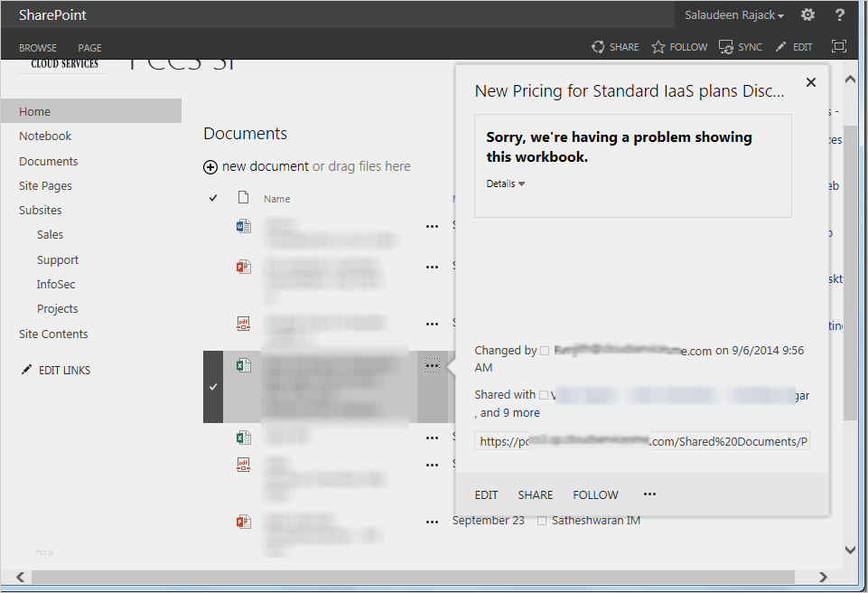Click the Edit pencil icon in ribbon

(x=781, y=47)
